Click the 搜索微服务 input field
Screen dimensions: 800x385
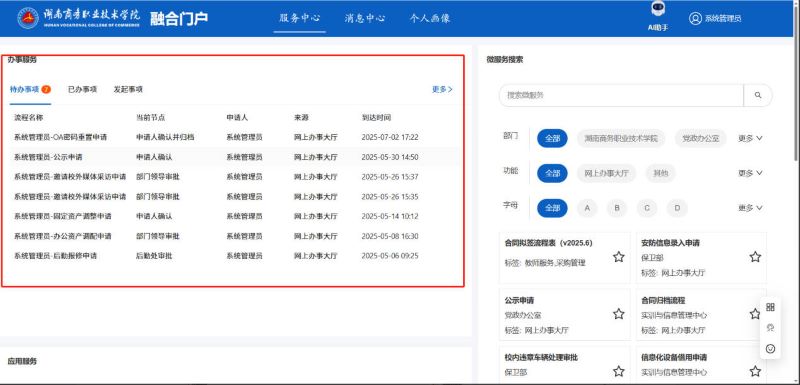tap(621, 95)
